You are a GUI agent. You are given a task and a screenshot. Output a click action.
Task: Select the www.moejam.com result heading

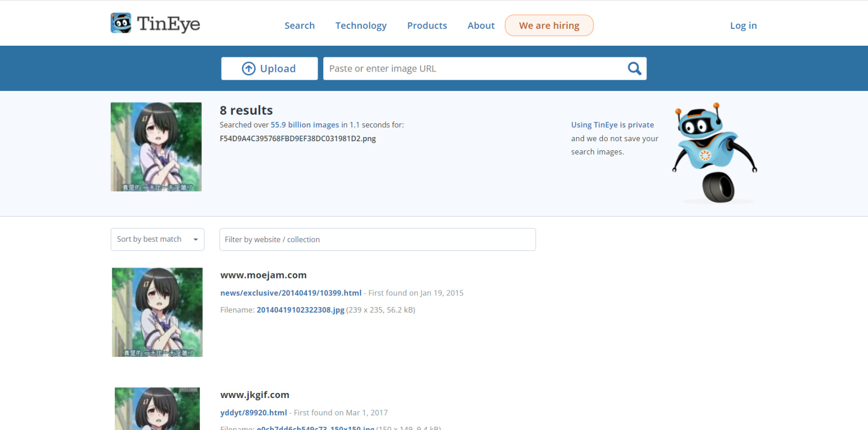point(263,275)
